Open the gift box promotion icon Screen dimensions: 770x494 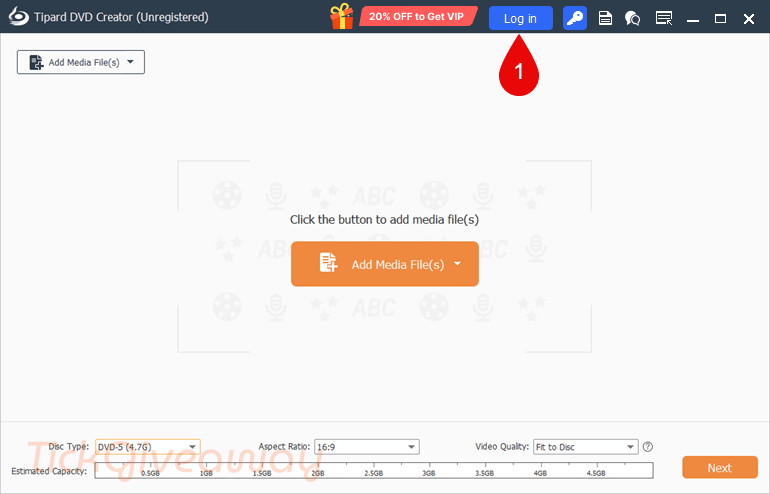342,17
